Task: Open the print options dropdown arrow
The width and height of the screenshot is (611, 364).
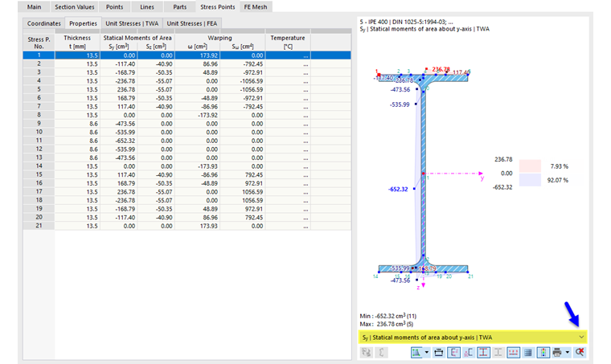Action: [568, 352]
